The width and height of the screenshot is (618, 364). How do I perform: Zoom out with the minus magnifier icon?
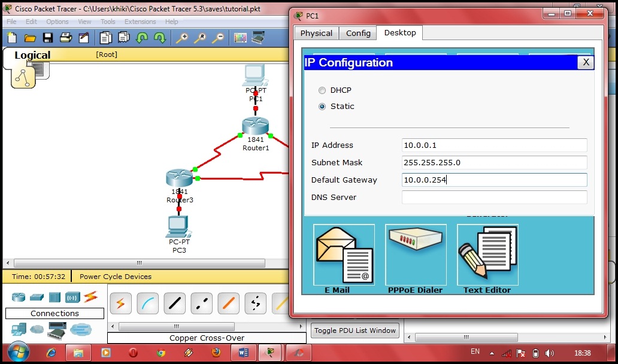[218, 38]
